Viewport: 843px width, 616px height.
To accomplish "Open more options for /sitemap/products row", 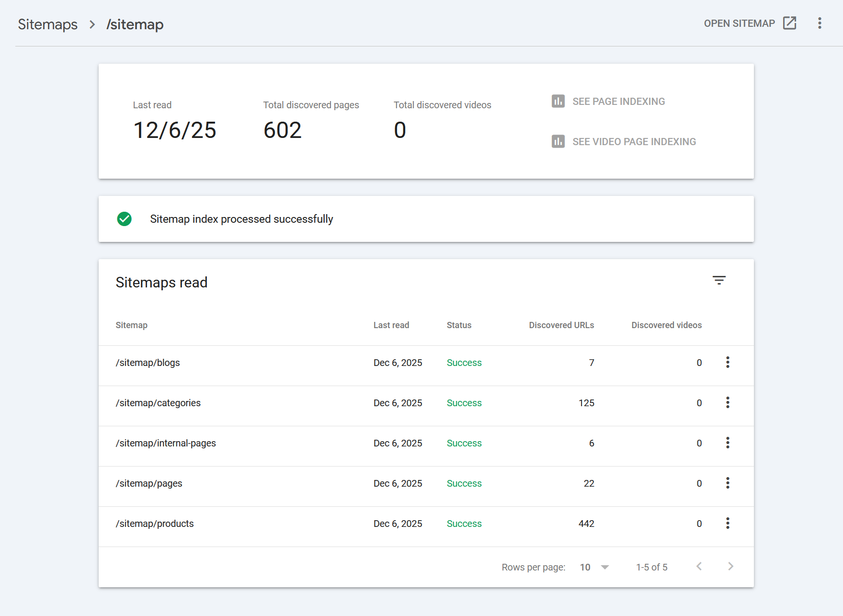I will point(728,524).
